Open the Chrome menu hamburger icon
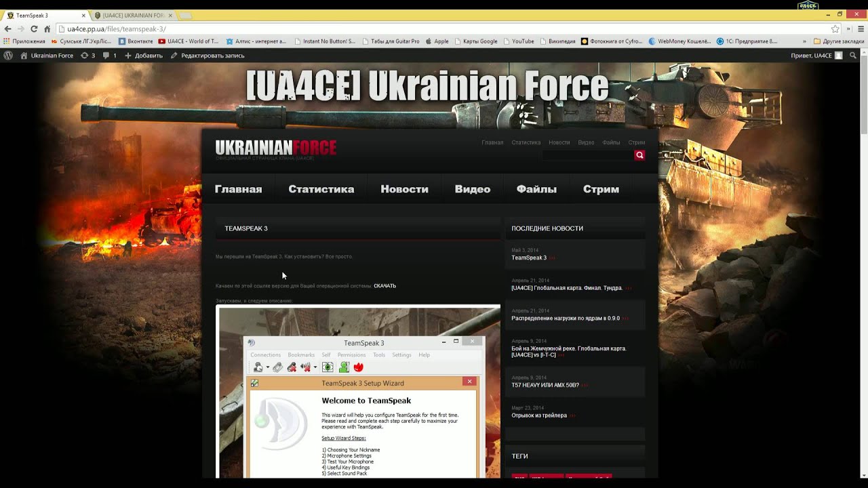The image size is (868, 488). point(861,29)
